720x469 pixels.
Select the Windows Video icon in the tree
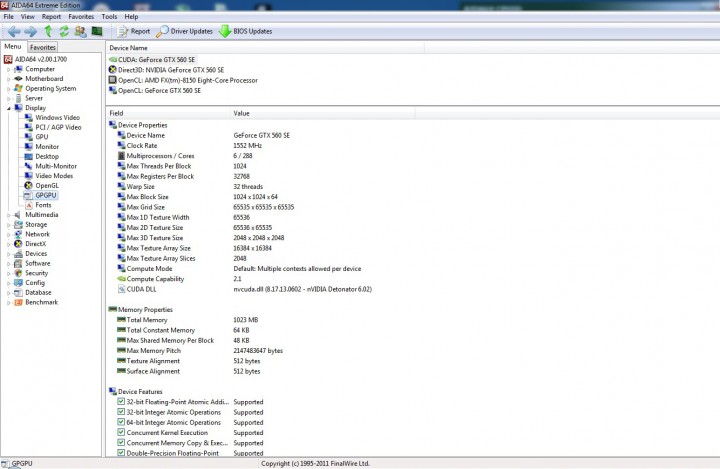click(x=28, y=118)
